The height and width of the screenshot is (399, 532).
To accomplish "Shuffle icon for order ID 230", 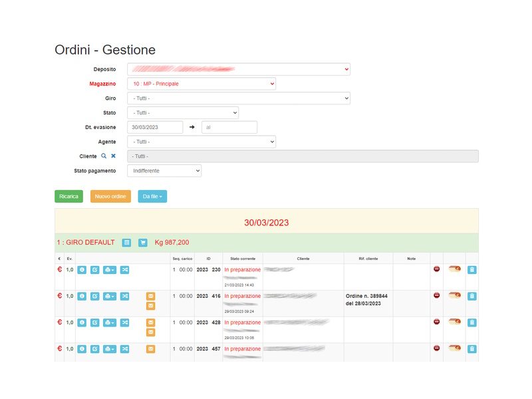I will 125,270.
